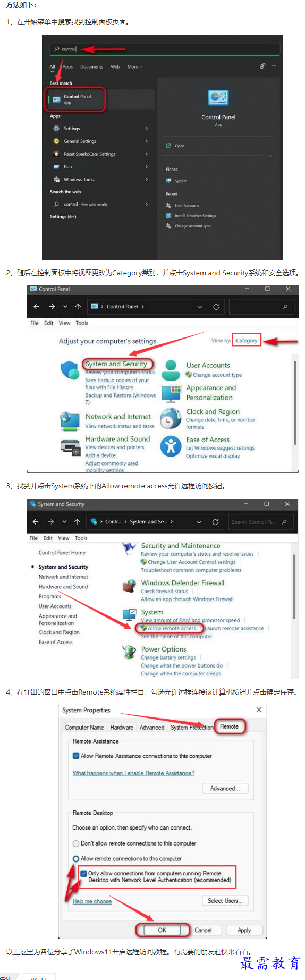Select Don't allow remote connections radio button
The width and height of the screenshot is (305, 980).
(x=76, y=843)
